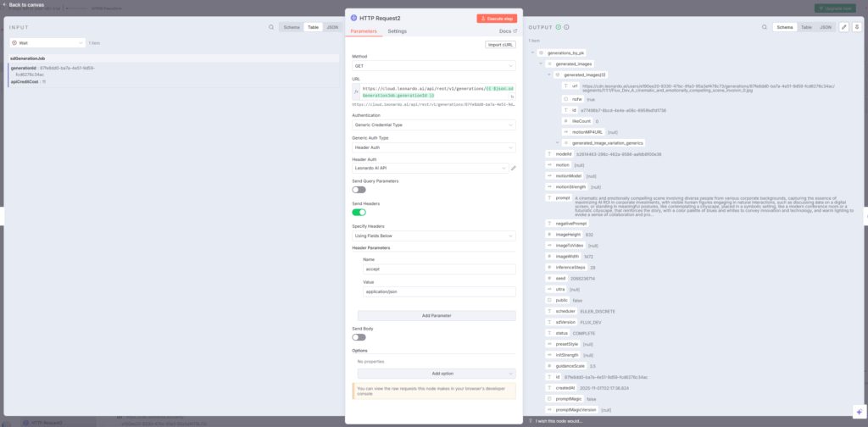Image resolution: width=868 pixels, height=427 pixels.
Task: Open the Method dropdown showing GET
Action: pos(433,65)
